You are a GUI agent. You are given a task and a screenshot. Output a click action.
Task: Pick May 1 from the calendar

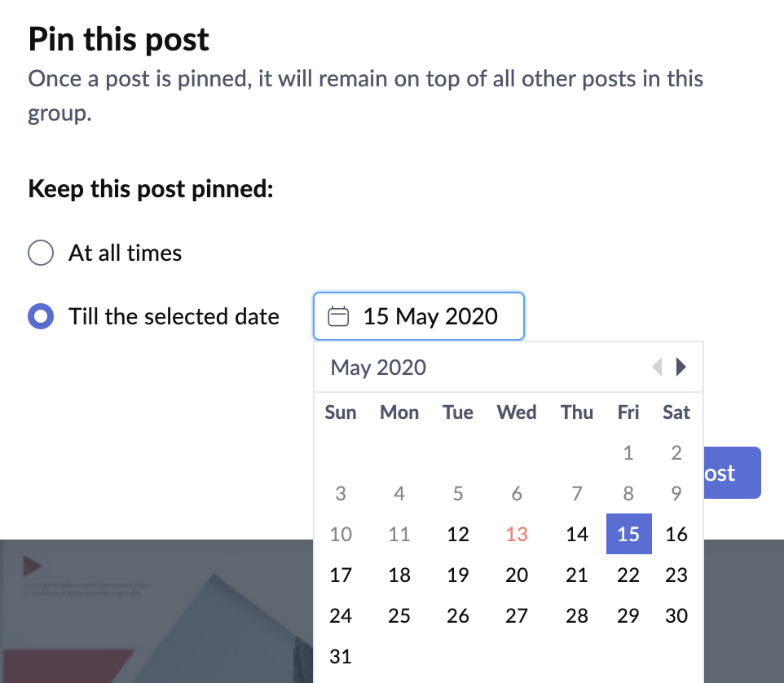(628, 452)
